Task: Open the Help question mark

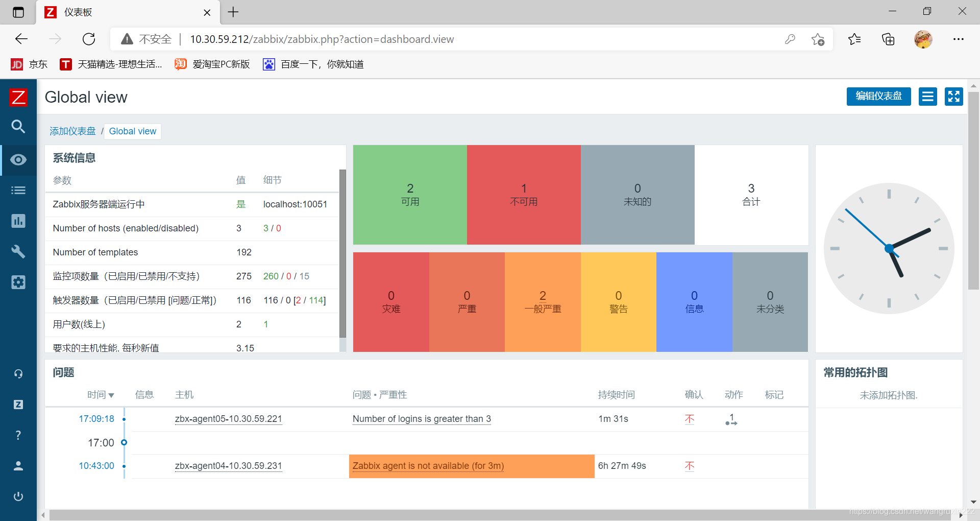Action: [x=18, y=435]
